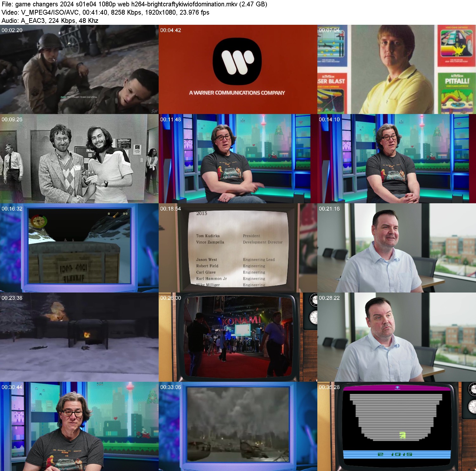
Task: Click the KONAMI sign in the thumbnail
Action: click(242, 320)
